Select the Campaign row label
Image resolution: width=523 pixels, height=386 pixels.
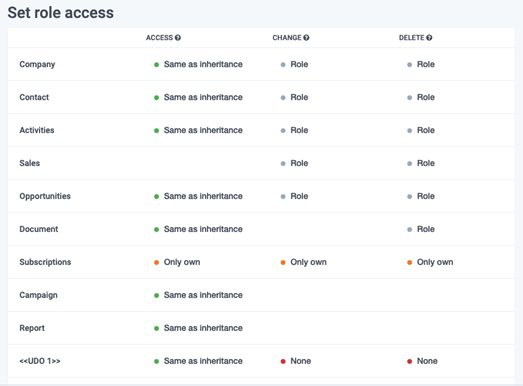[38, 295]
